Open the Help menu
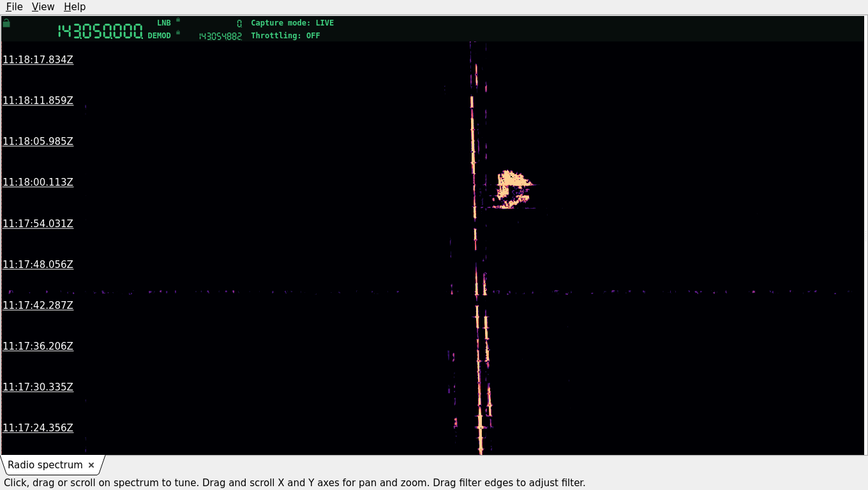Image resolution: width=868 pixels, height=490 pixels. coord(75,7)
